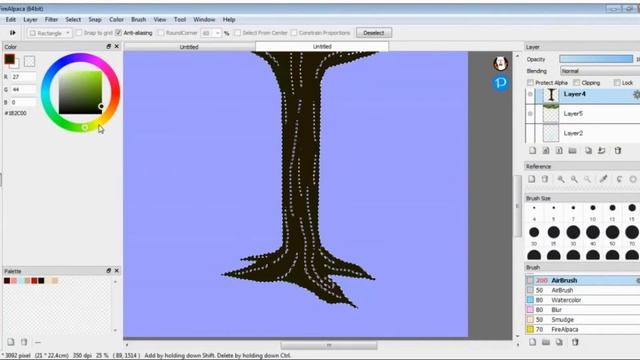The width and height of the screenshot is (640, 360).
Task: Adjust the layer Opacity slider
Action: 596,59
